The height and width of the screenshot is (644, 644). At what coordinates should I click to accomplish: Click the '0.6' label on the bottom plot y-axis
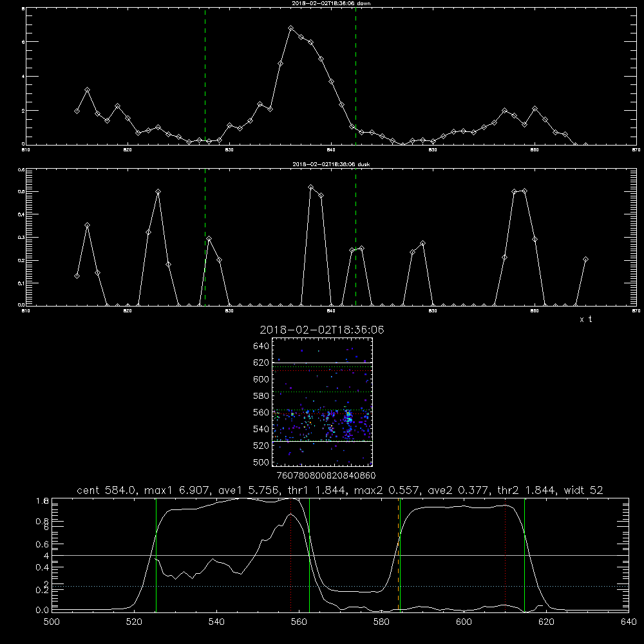[x=43, y=544]
